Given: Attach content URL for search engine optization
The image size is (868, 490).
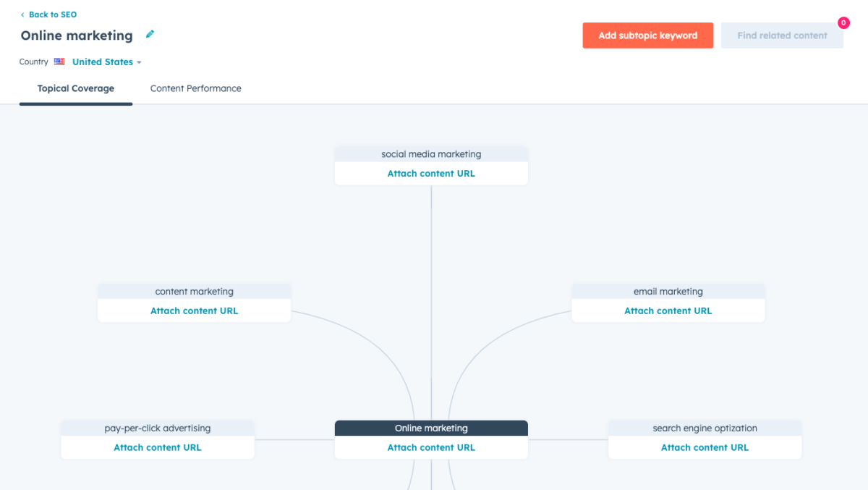Looking at the screenshot, I should (705, 447).
